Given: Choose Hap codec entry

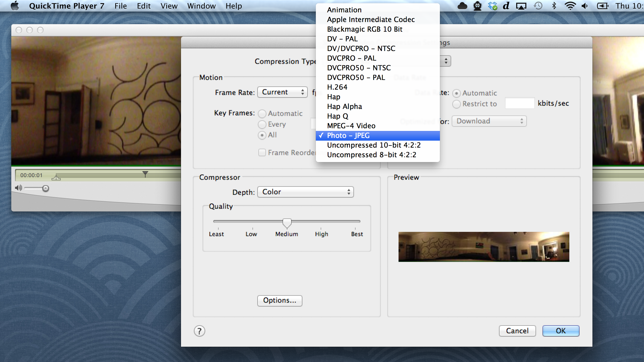Looking at the screenshot, I should click(x=378, y=97).
